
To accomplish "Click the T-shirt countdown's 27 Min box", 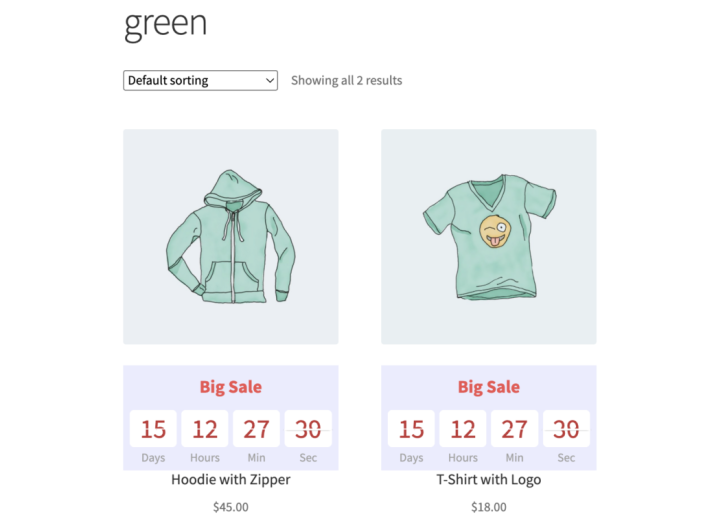I will point(515,428).
